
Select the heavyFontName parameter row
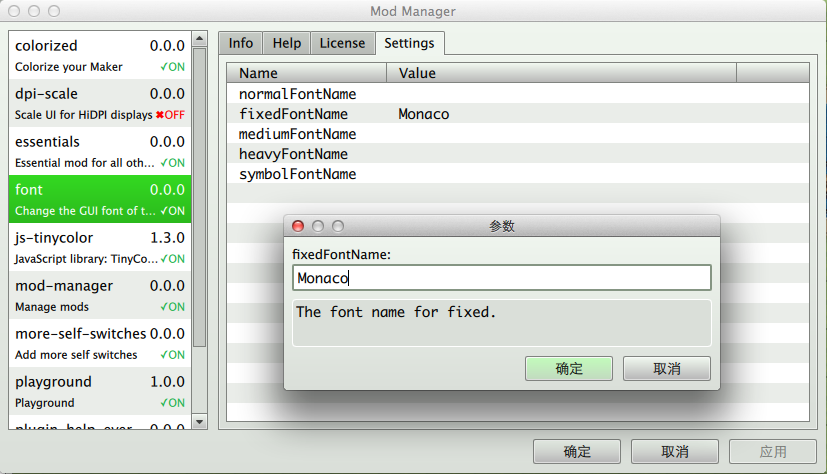[518, 154]
